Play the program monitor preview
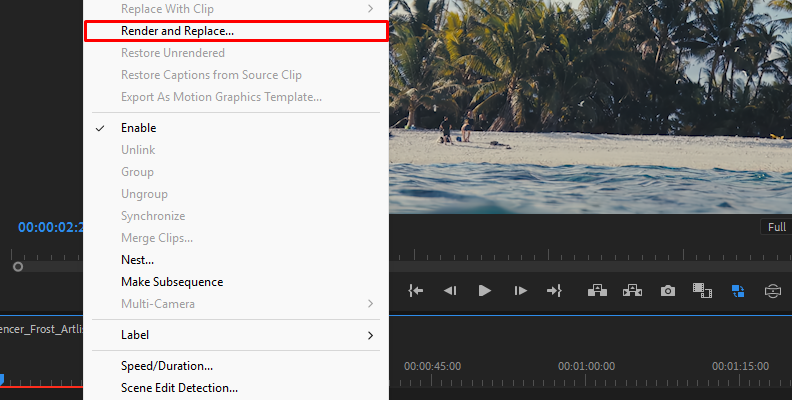The width and height of the screenshot is (792, 400). [x=484, y=290]
